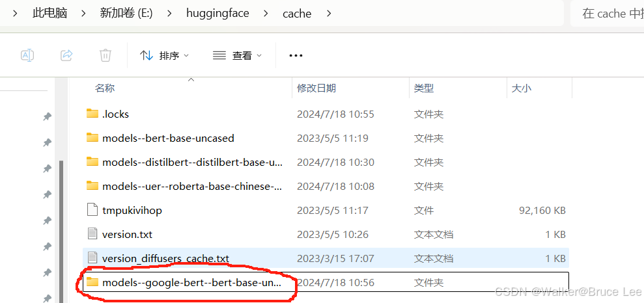The image size is (644, 303).
Task: Click date 2024/7/18 10:30
Action: [x=335, y=163]
